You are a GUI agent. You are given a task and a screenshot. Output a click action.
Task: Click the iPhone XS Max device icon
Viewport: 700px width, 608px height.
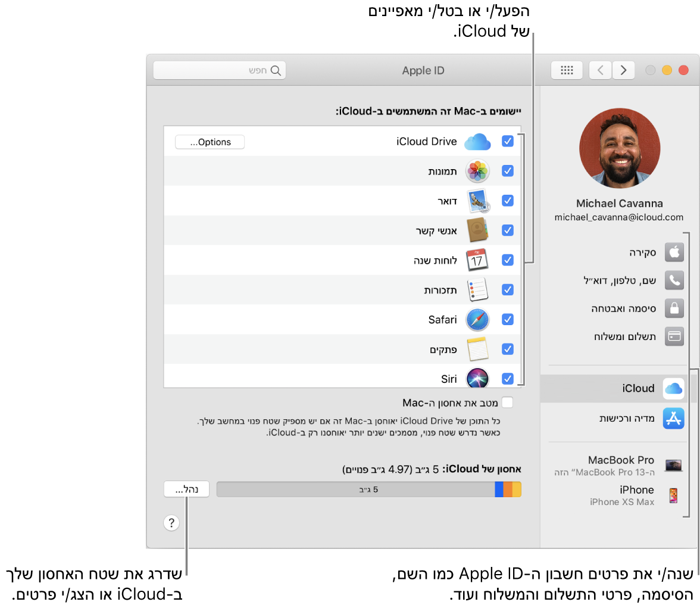pyautogui.click(x=673, y=495)
